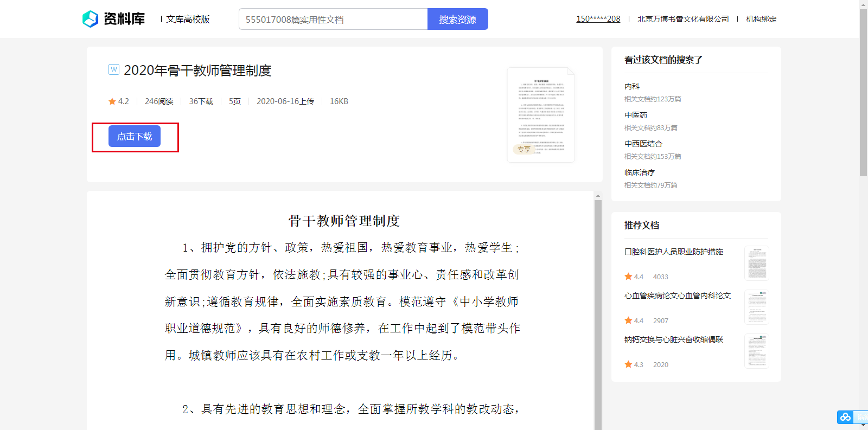Select 北京万博书香文化有限公司 in header

pyautogui.click(x=683, y=19)
